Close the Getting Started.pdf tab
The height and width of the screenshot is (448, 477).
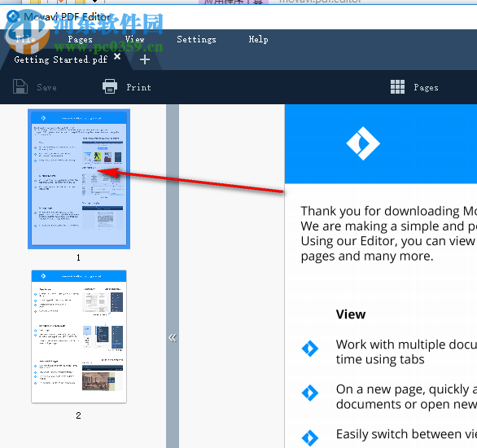tap(117, 56)
